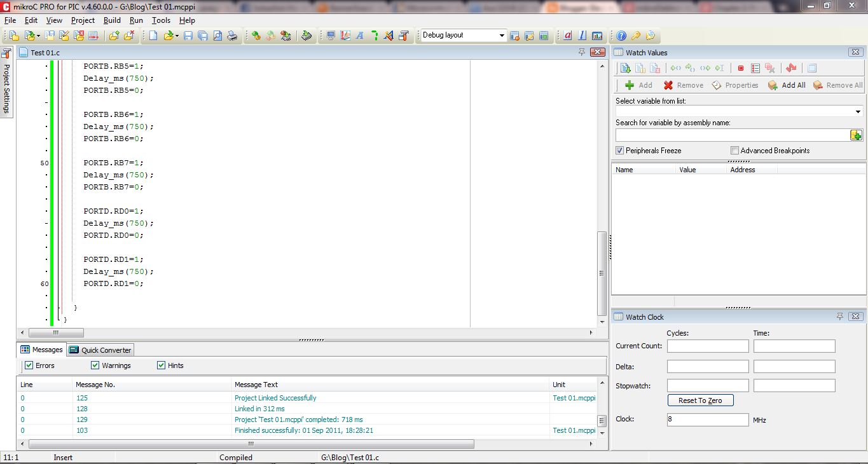Click the italic 'I' toolbar icon

click(582, 36)
